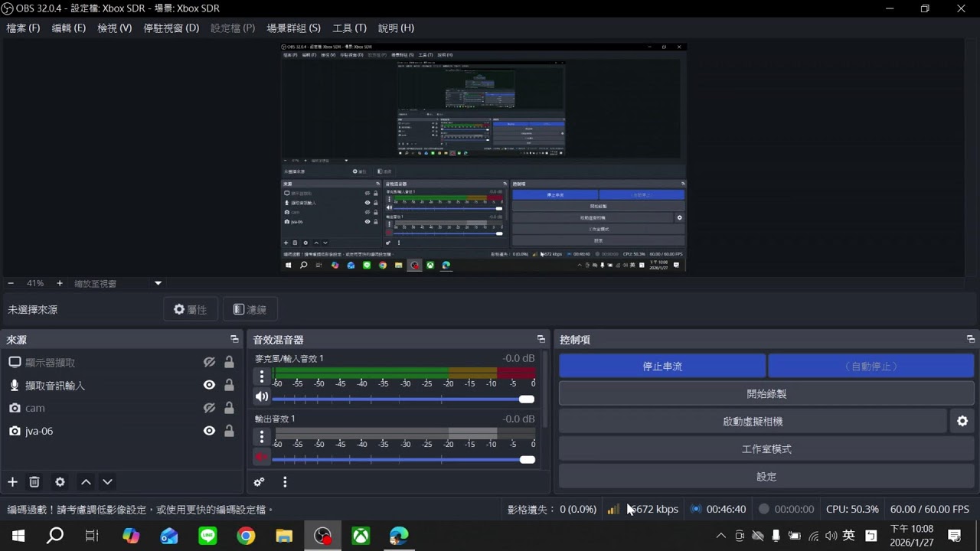Click the 濾鏡 filters button
The image size is (980, 551).
tap(250, 309)
